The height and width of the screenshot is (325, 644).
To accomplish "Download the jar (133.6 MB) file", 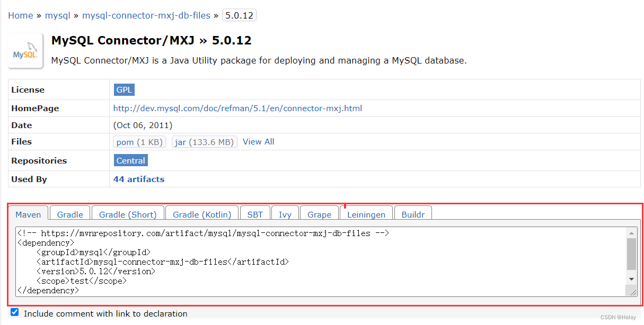I will click(x=204, y=142).
